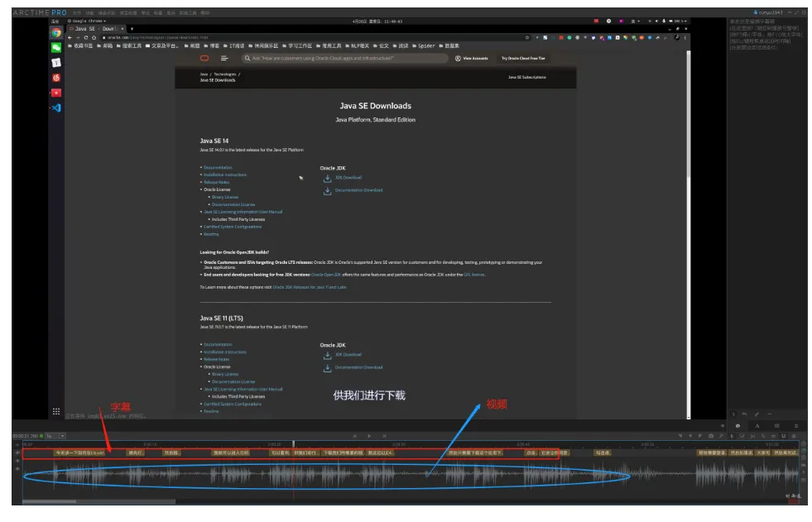Click the show applications grid icon in the dock
The width and height of the screenshot is (812, 522).
pos(56,411)
